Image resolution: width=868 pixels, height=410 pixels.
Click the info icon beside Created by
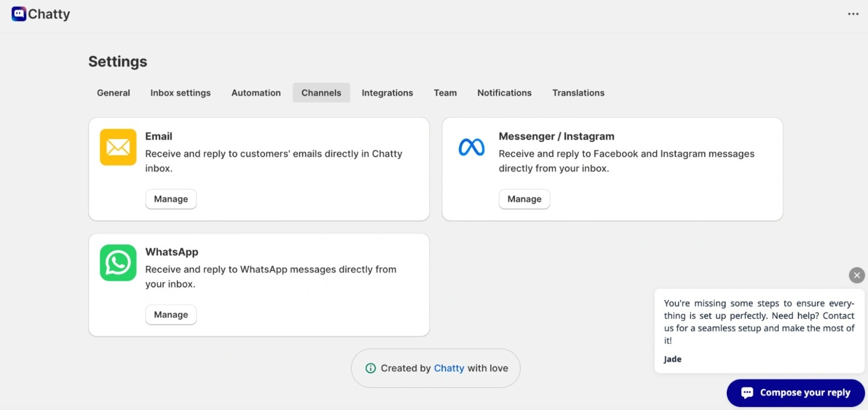[x=370, y=368]
